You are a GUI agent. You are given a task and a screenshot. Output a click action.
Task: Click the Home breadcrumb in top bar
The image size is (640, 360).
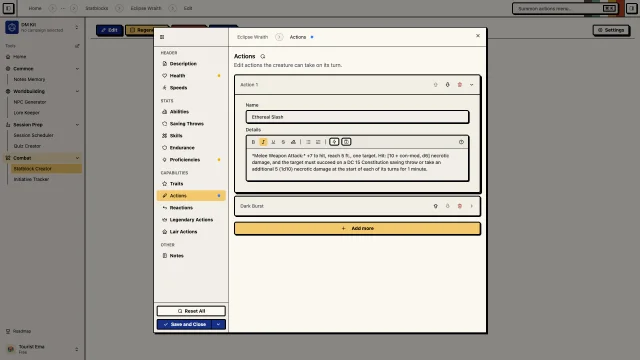click(x=35, y=8)
